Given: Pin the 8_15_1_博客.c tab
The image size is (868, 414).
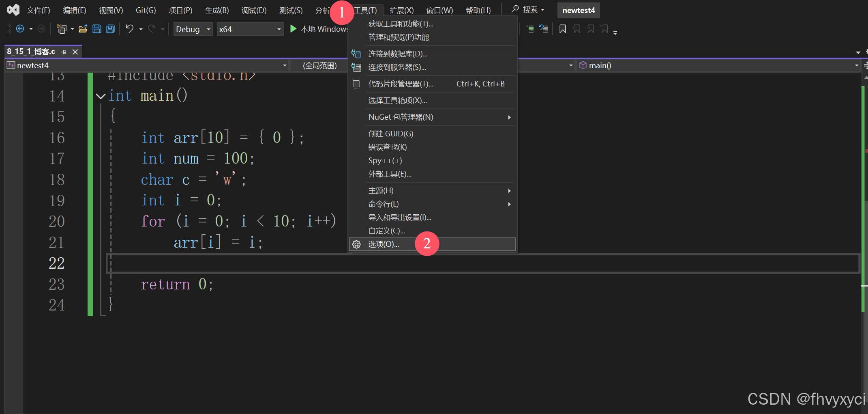Looking at the screenshot, I should click(x=64, y=52).
